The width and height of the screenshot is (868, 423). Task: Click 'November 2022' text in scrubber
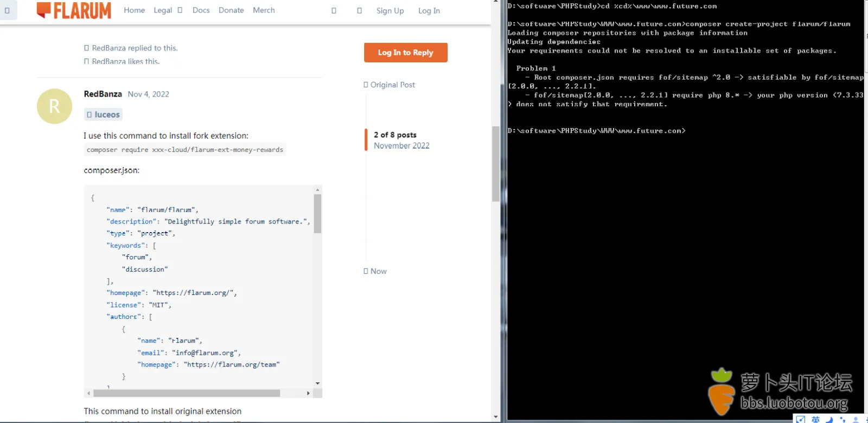tap(401, 146)
